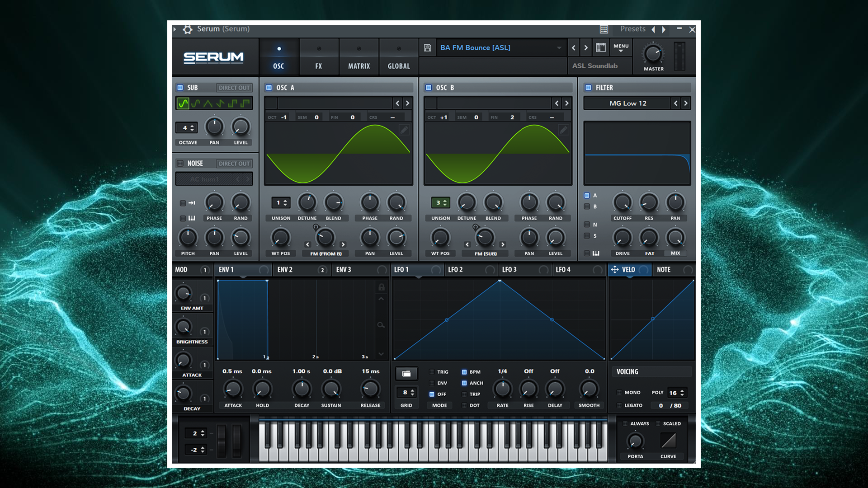
Task: Open the plugin settings gear icon
Action: tap(187, 29)
